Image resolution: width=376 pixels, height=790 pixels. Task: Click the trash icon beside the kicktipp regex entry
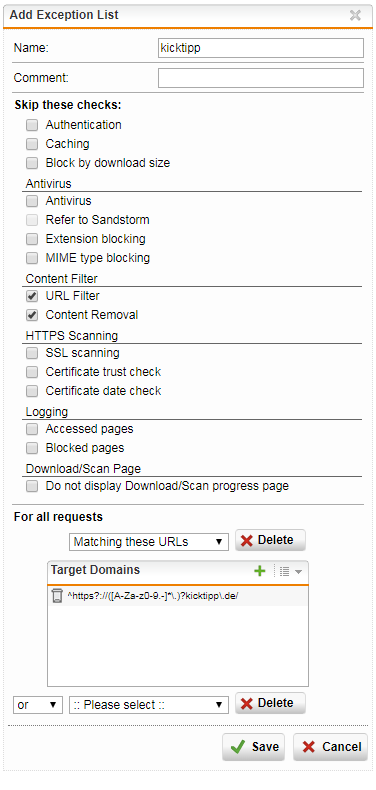coord(56,596)
